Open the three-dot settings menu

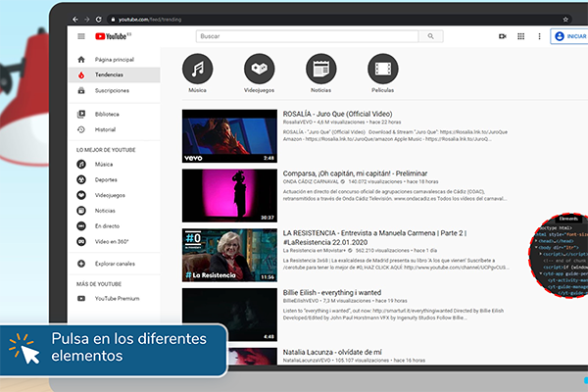tap(539, 36)
